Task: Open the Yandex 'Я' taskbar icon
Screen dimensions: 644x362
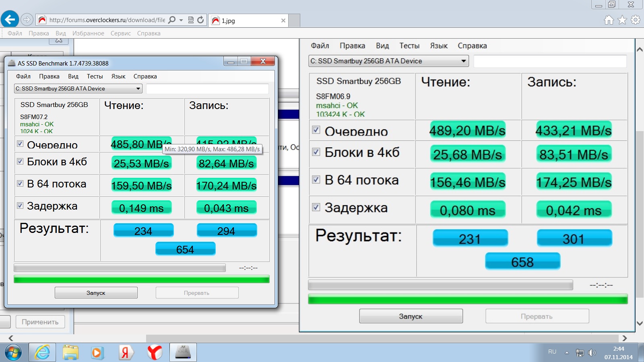Action: point(126,353)
